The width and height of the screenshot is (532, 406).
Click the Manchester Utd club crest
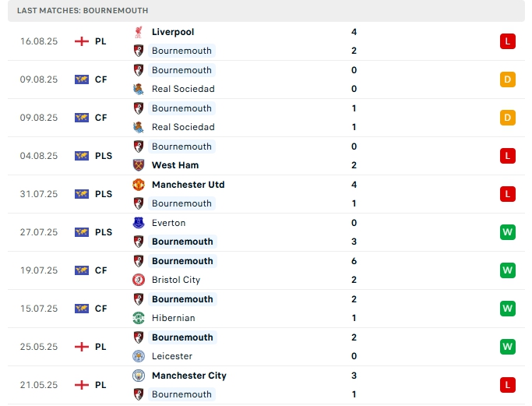(x=139, y=185)
